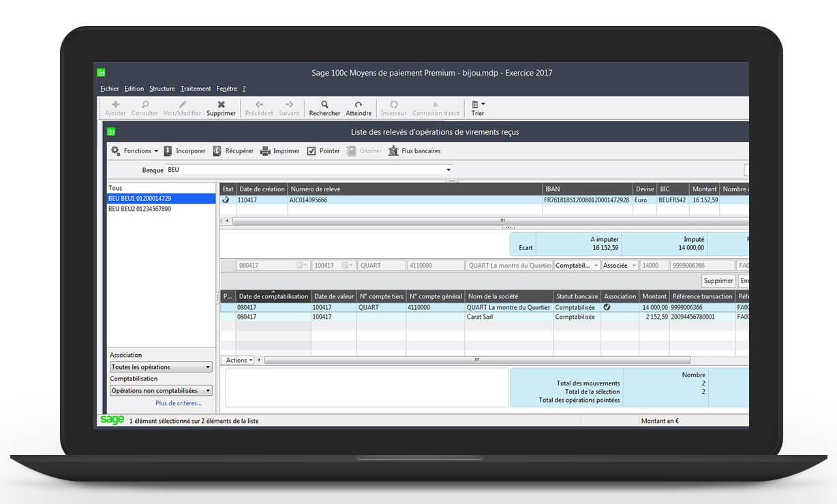The height and width of the screenshot is (504, 837).
Task: Open the Traitement menu
Action: 196,89
